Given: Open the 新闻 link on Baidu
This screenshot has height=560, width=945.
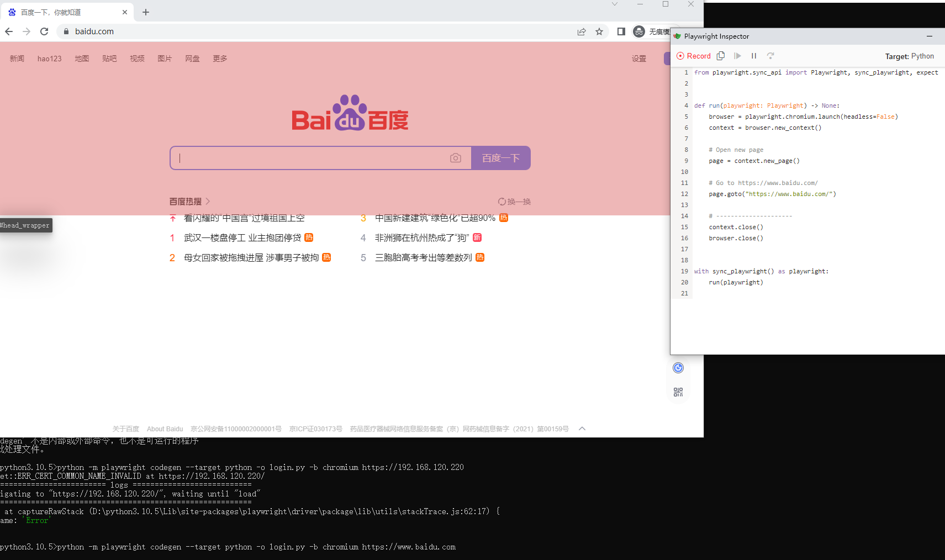Looking at the screenshot, I should click(x=17, y=59).
